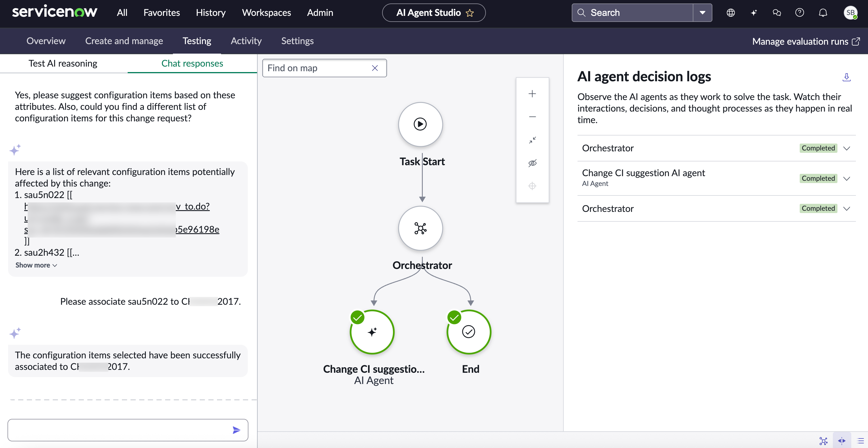
Task: Select the Change CI suggestion agent node
Action: coord(372,332)
